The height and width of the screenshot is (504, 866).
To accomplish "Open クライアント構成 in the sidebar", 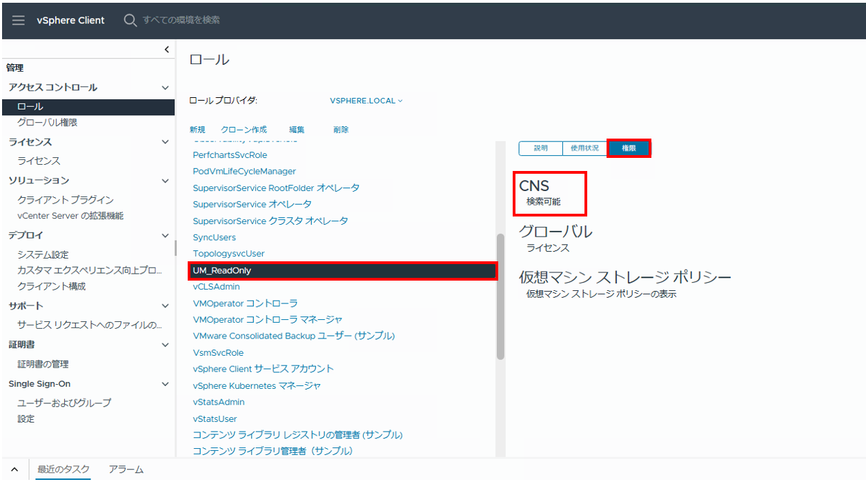I will [x=52, y=286].
